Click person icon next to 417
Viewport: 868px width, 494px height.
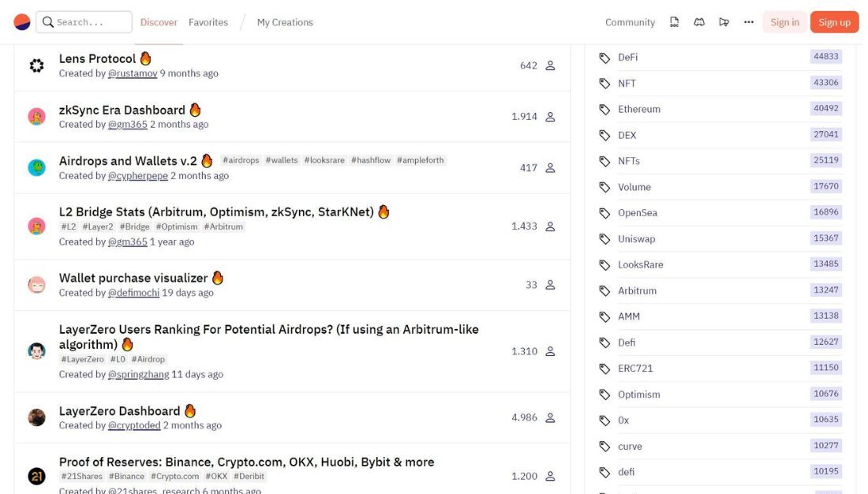click(550, 168)
